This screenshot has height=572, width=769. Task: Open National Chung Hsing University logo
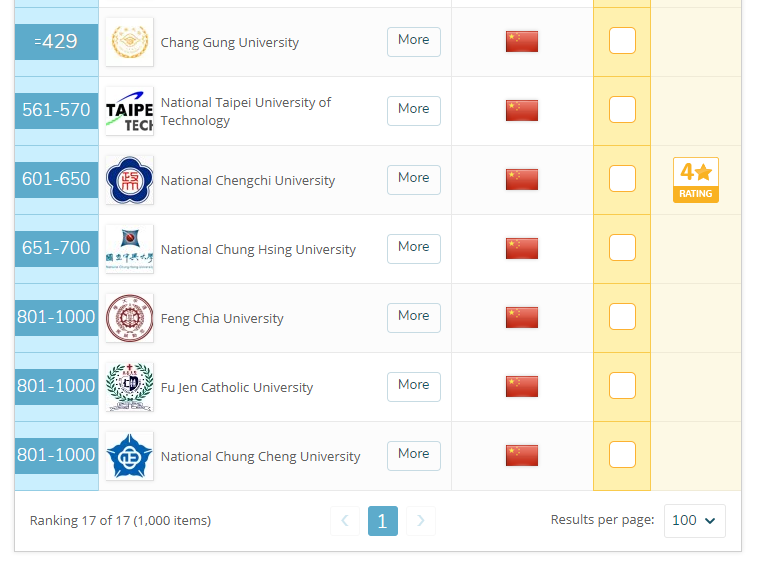(129, 249)
